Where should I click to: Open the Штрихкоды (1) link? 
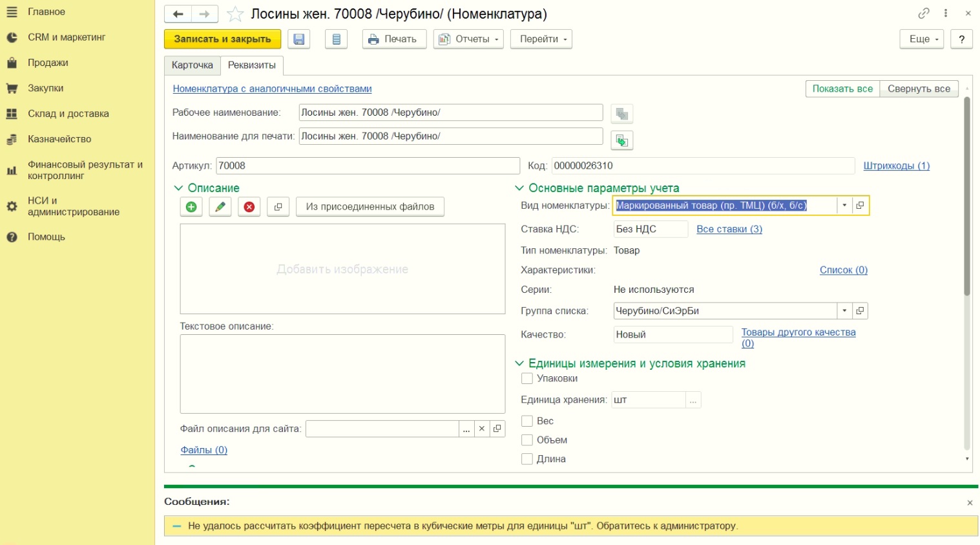pos(896,166)
